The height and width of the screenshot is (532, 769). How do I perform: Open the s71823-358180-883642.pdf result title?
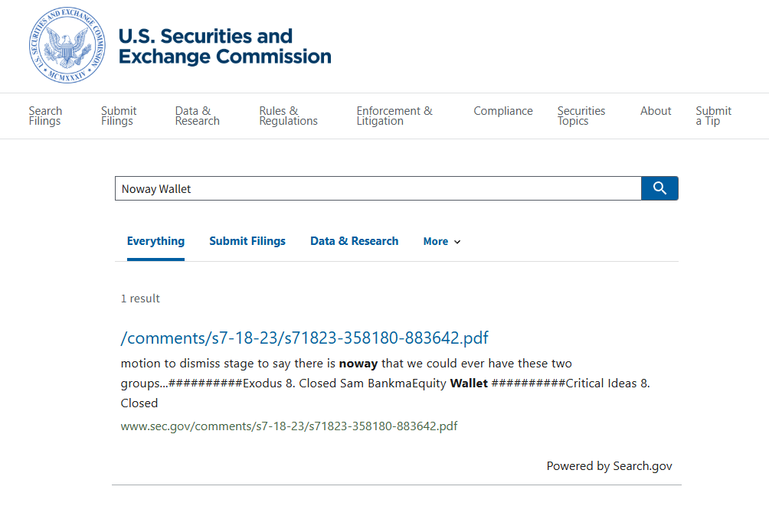tap(304, 338)
